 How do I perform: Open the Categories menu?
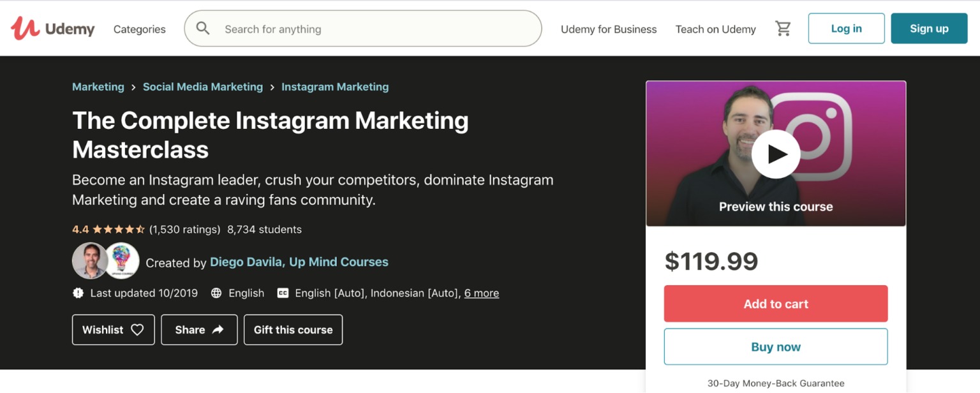[x=139, y=29]
